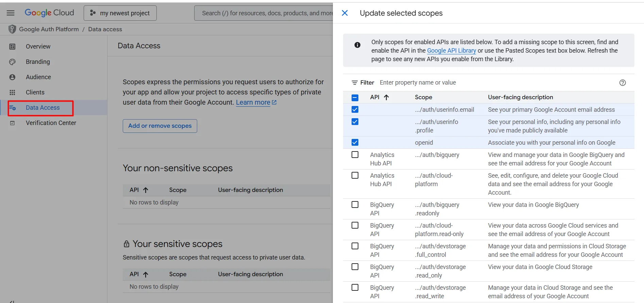Viewport: 644px width, 303px height.
Task: Open Branding in the sidebar
Action: (38, 62)
